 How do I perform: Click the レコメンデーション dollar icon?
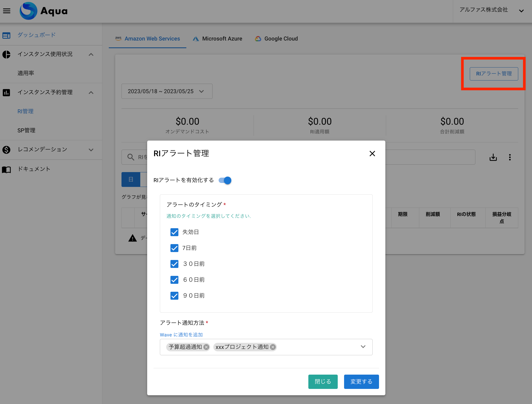pos(6,150)
